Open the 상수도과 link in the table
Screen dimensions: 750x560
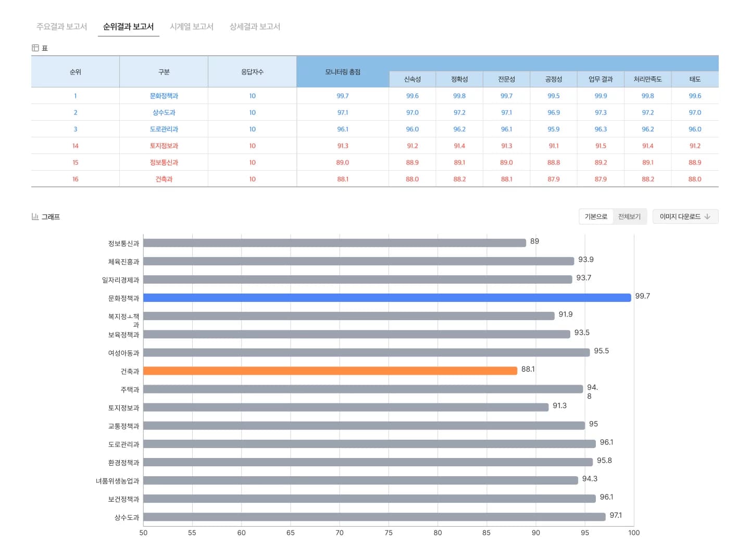[164, 112]
